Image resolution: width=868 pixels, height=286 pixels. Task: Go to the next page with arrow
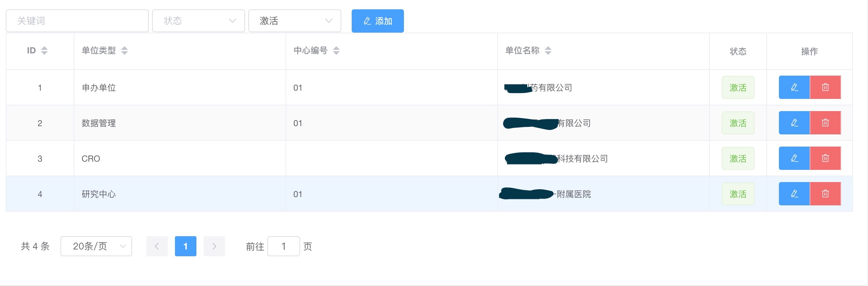pos(214,246)
